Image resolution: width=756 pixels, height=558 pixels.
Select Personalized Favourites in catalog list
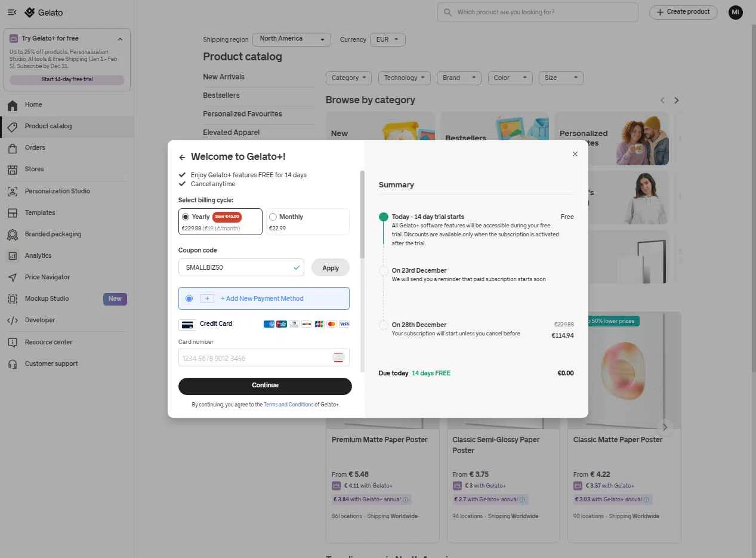tap(242, 114)
